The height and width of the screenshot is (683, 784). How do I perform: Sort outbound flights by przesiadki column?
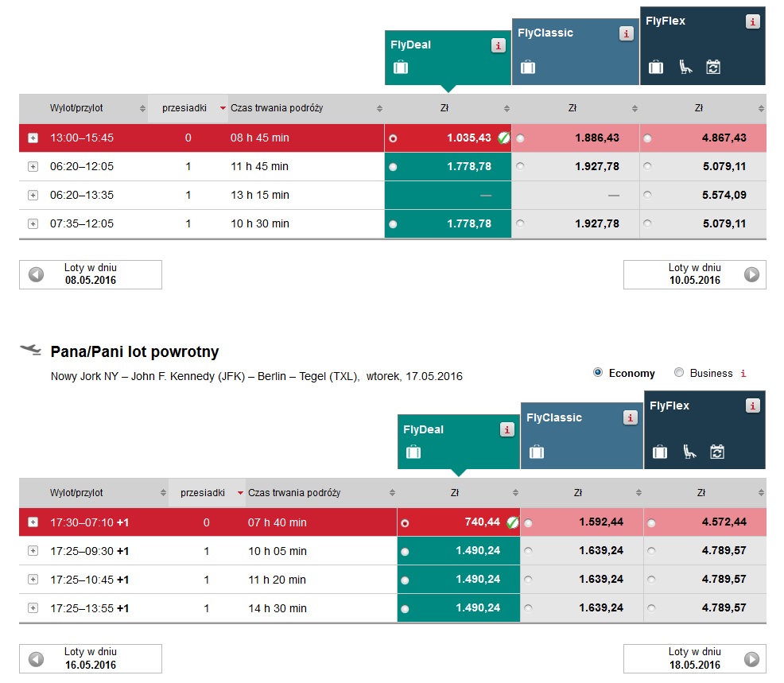(188, 108)
